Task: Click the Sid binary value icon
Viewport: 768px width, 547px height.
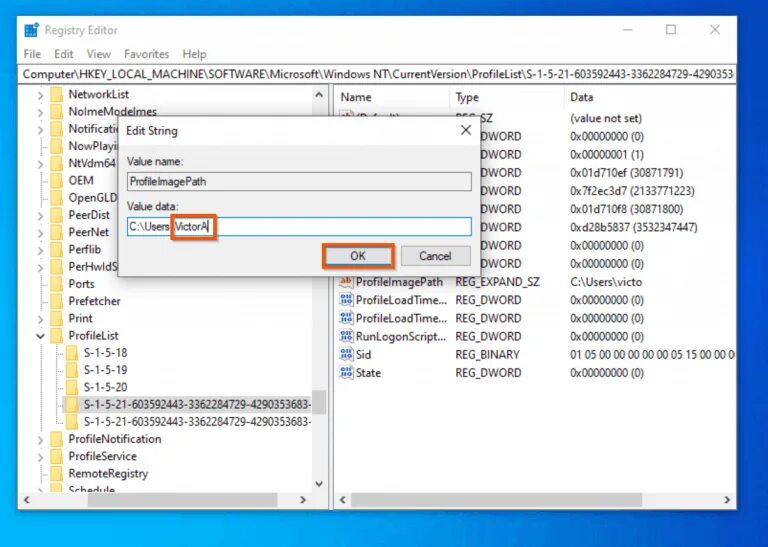Action: pyautogui.click(x=346, y=354)
